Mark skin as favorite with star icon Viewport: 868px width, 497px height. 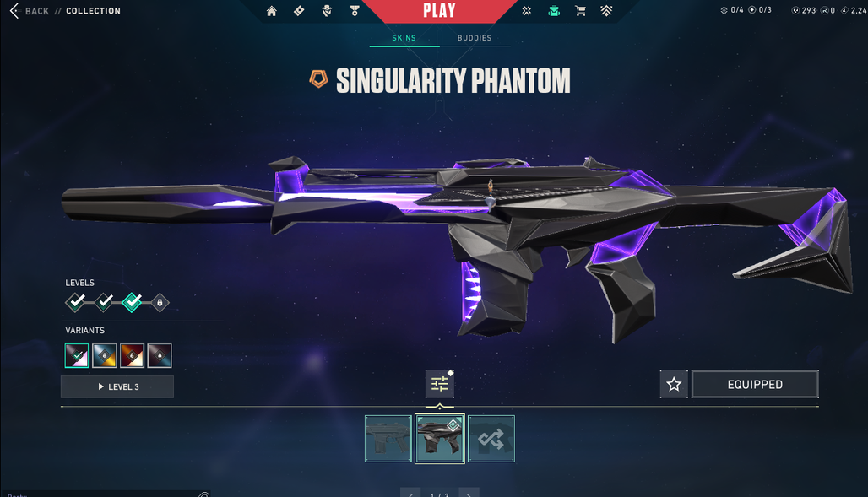pyautogui.click(x=674, y=384)
